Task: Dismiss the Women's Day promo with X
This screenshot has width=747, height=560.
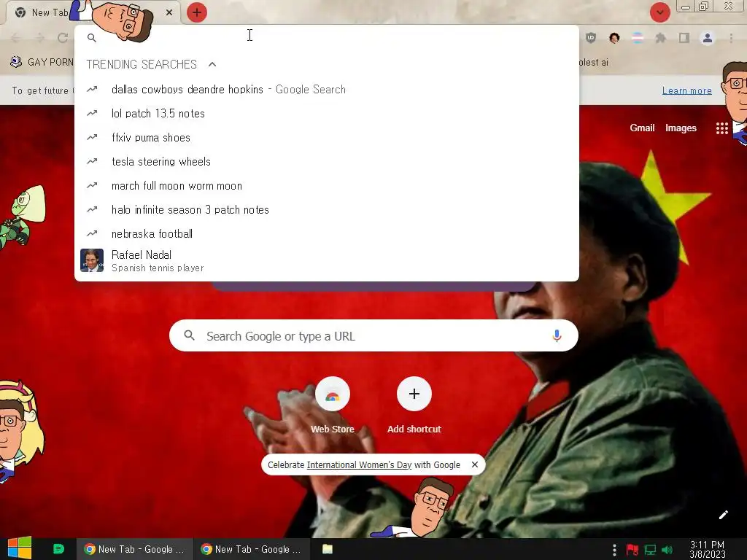Action: (x=474, y=464)
